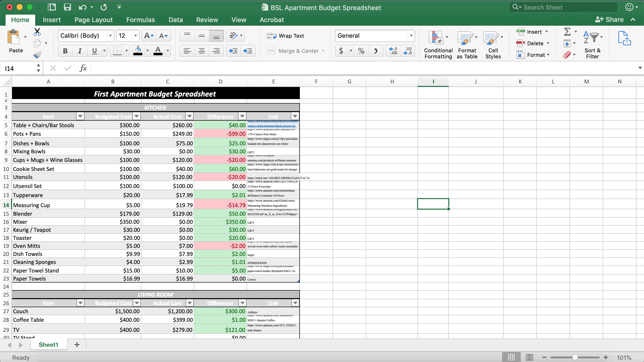Image resolution: width=644 pixels, height=362 pixels.
Task: Open the Formulas ribbon tab
Action: pyautogui.click(x=140, y=20)
